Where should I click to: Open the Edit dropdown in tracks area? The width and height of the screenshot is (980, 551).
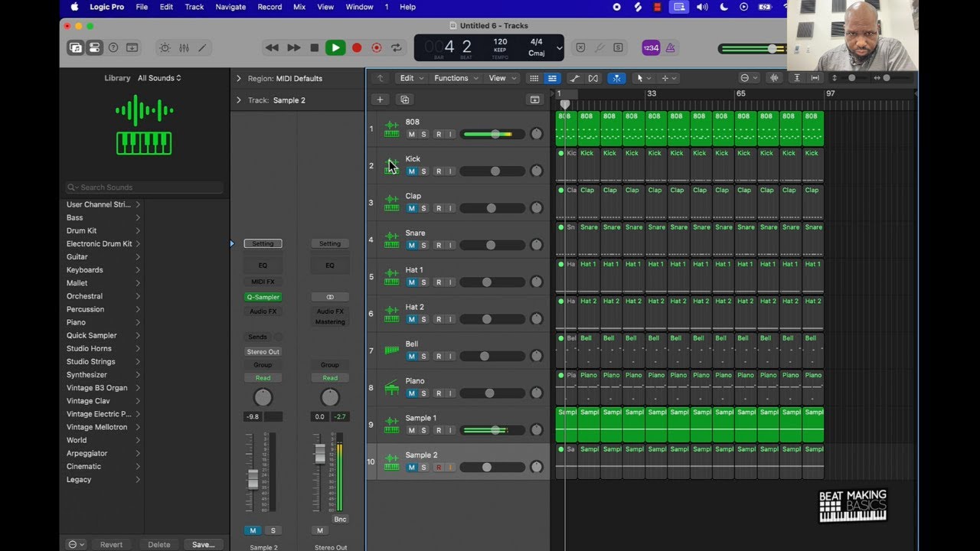click(411, 78)
